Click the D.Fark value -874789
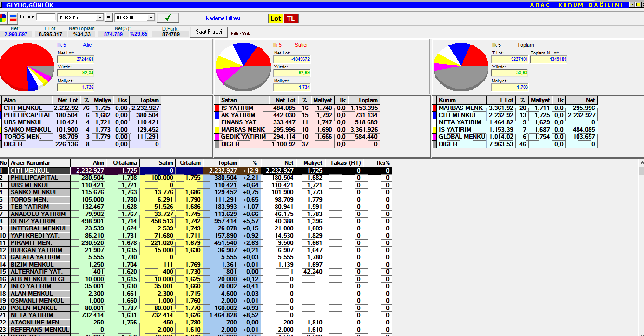Viewport: 644px width, 336px height. click(171, 34)
